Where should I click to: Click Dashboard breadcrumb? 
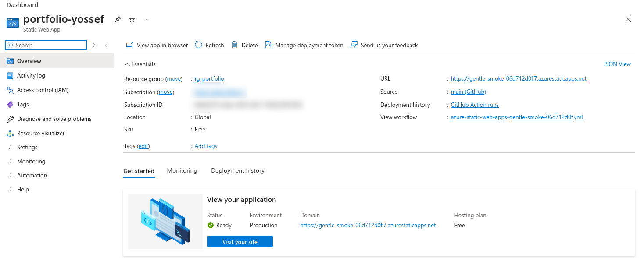click(22, 5)
